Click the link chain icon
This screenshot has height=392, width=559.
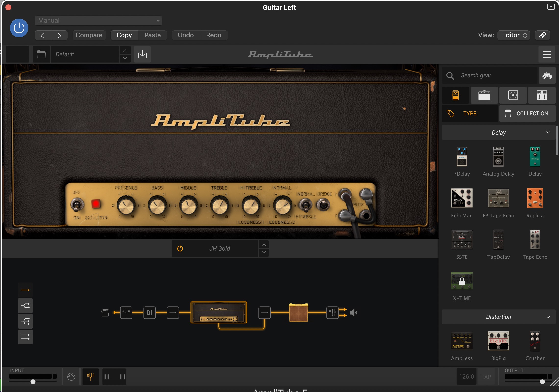(542, 35)
